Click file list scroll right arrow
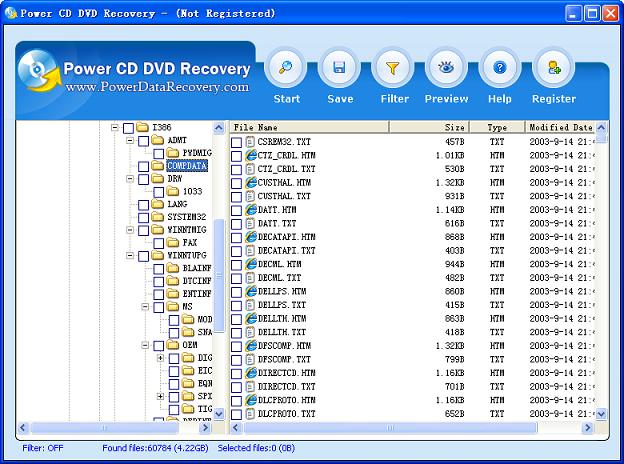The height and width of the screenshot is (464, 624). click(x=587, y=428)
